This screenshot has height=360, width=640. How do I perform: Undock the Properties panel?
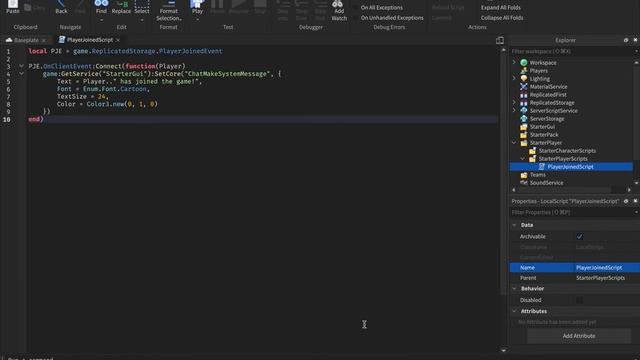pos(626,201)
